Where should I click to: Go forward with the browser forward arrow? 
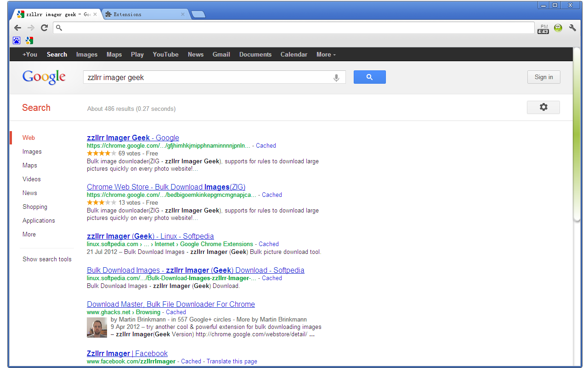point(31,28)
